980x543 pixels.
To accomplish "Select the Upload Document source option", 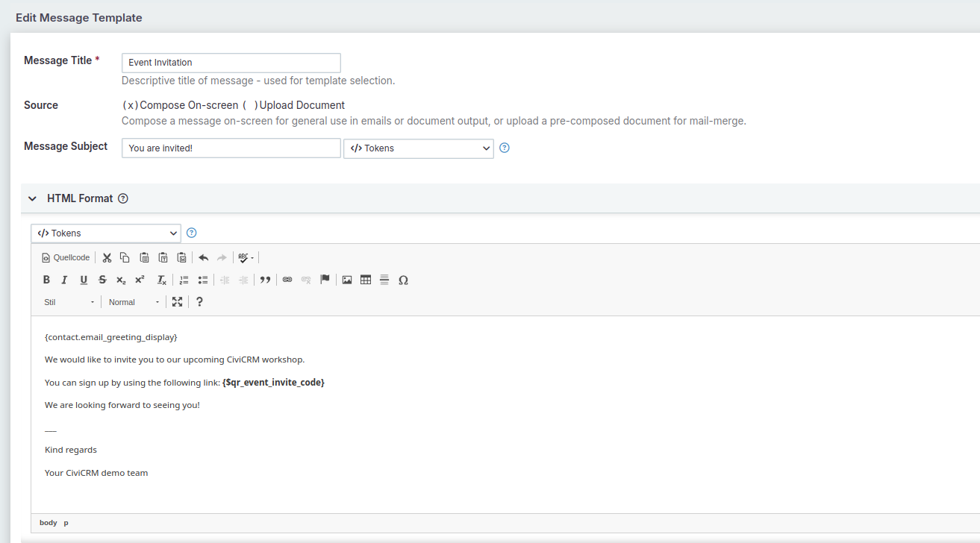I will tap(251, 106).
